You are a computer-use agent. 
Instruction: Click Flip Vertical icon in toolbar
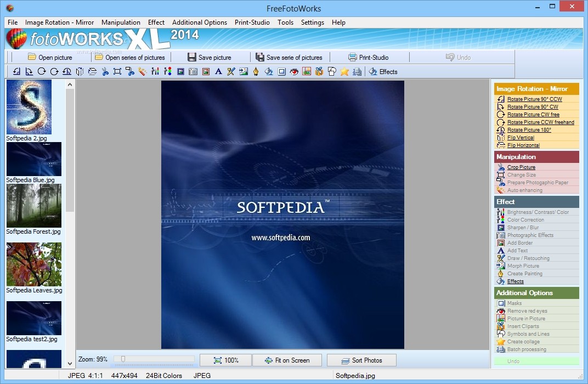tap(80, 71)
